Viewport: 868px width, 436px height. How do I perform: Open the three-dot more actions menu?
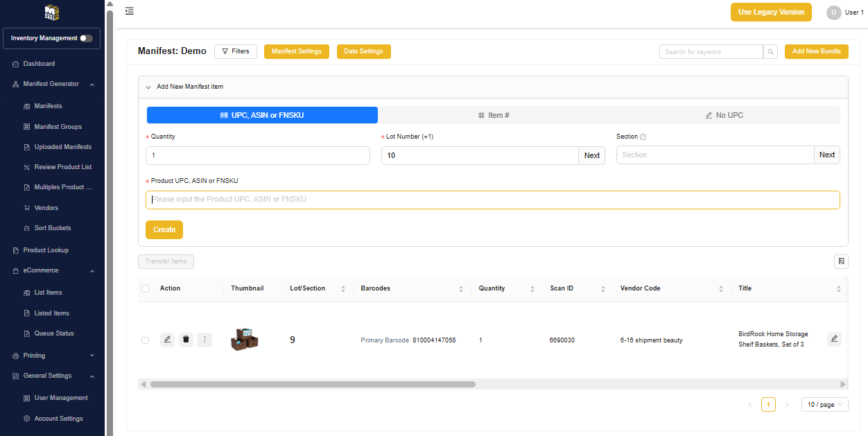pos(205,340)
